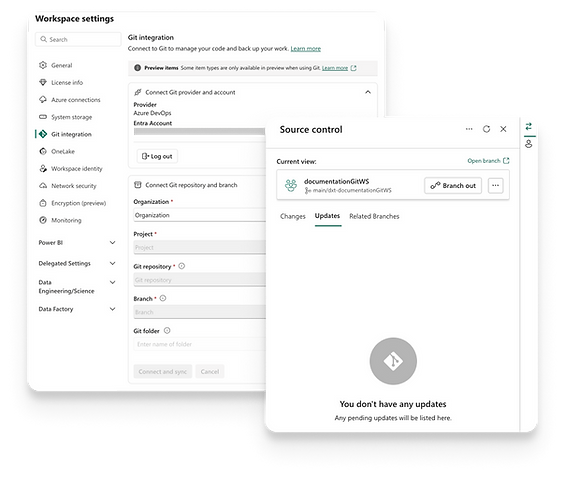The image size is (565, 477).
Task: Expand the Data Factory section
Action: click(112, 309)
